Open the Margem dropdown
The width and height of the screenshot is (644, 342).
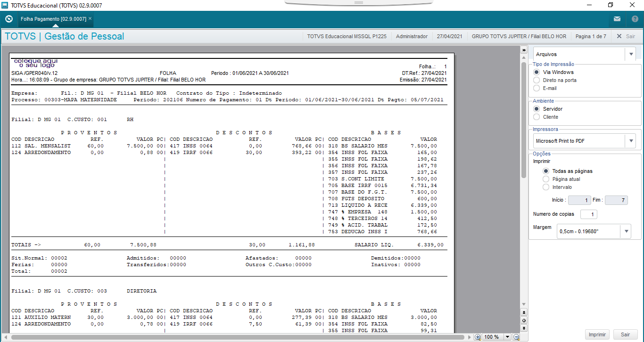tap(594, 231)
